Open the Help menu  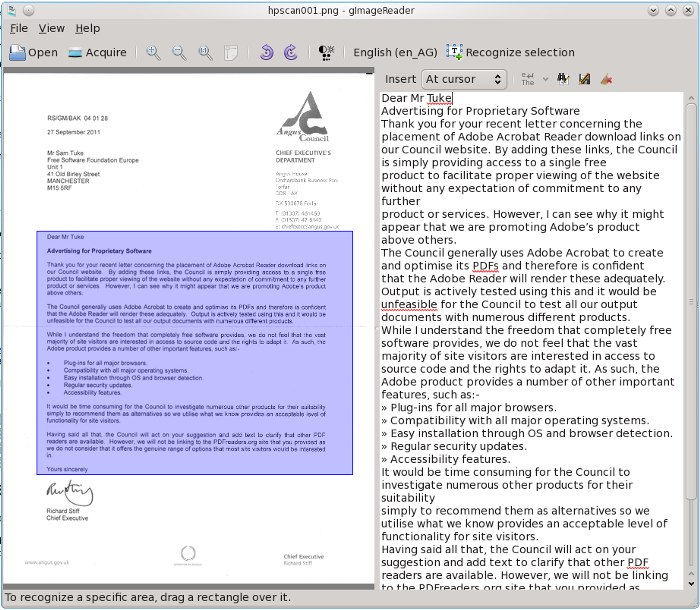pos(88,28)
